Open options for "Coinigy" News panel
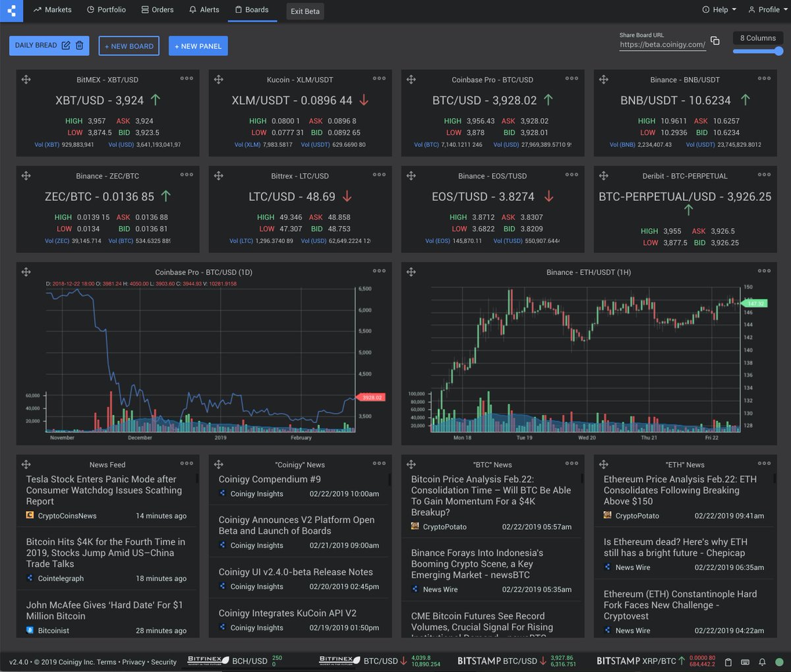The height and width of the screenshot is (672, 791). 379,463
